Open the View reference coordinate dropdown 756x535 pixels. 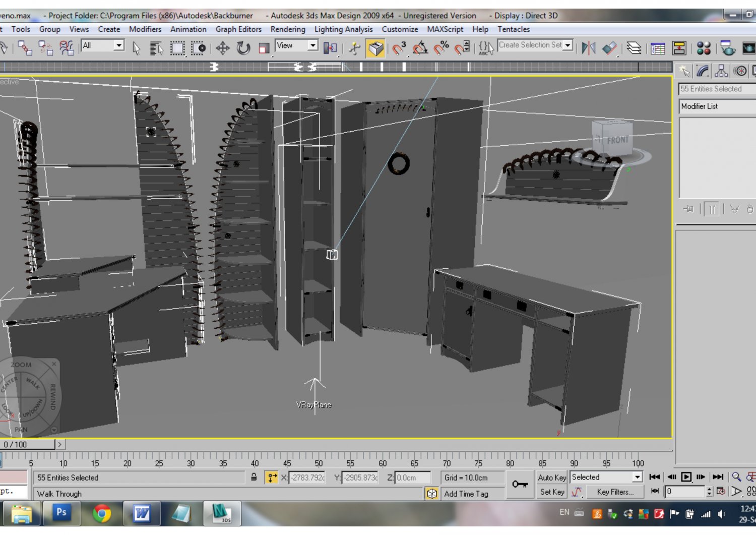tap(312, 45)
